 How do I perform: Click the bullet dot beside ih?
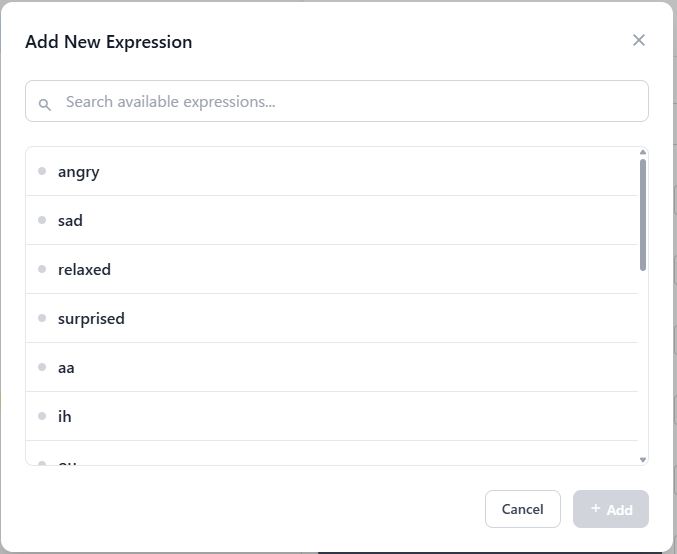42,416
